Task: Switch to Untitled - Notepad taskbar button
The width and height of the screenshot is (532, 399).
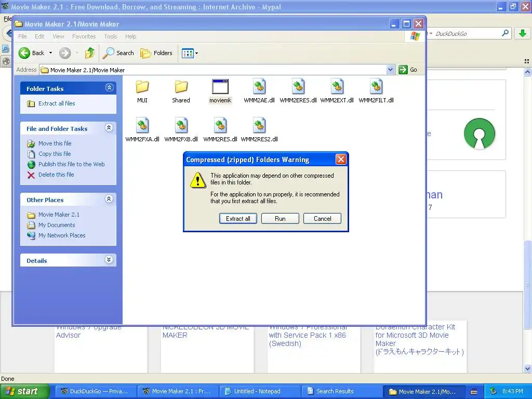Action: [260, 392]
